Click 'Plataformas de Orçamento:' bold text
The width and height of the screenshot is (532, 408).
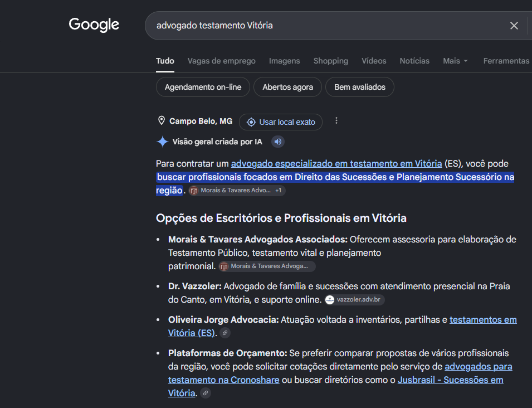pyautogui.click(x=228, y=353)
